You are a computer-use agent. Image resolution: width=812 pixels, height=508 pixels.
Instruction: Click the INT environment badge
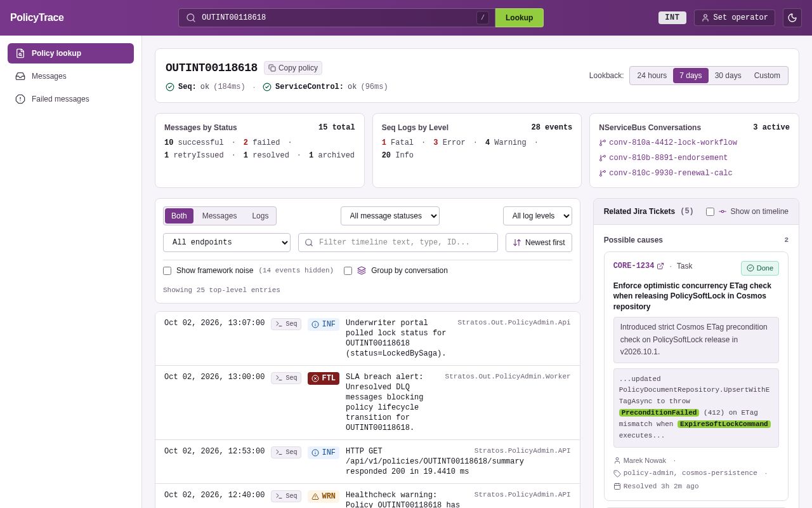click(672, 18)
